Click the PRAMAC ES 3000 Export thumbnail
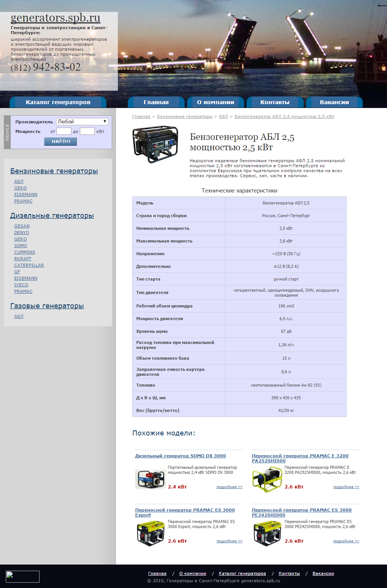The height and width of the screenshot is (588, 387). click(x=150, y=533)
